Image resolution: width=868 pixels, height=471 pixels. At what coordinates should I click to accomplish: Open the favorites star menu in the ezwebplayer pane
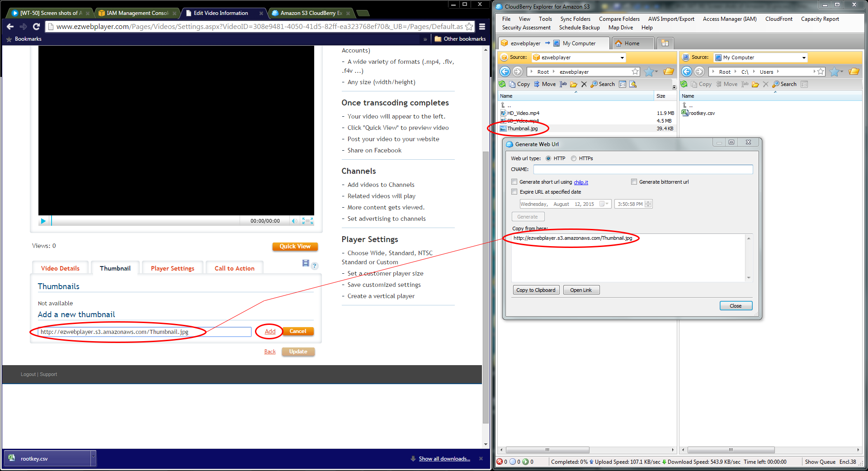[651, 71]
